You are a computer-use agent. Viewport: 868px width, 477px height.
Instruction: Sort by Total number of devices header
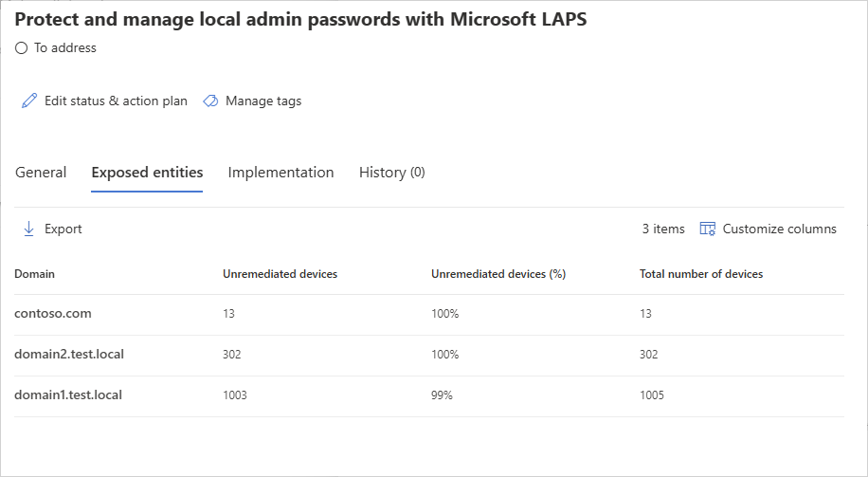point(701,274)
